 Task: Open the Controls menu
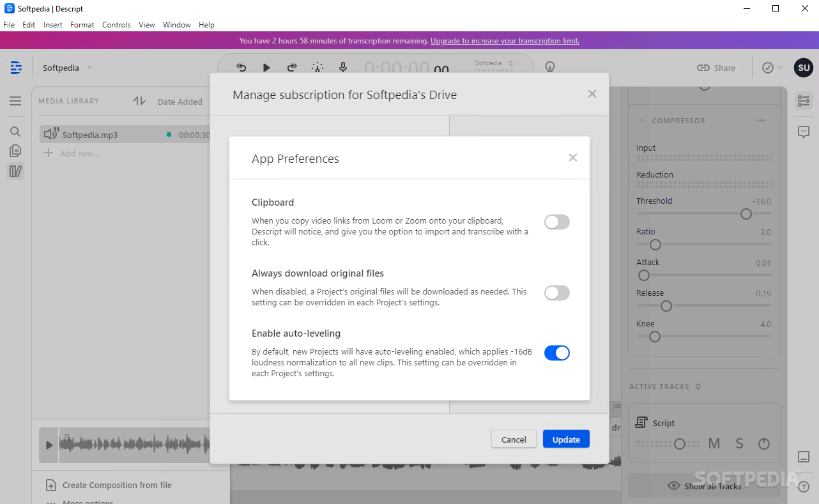click(116, 25)
